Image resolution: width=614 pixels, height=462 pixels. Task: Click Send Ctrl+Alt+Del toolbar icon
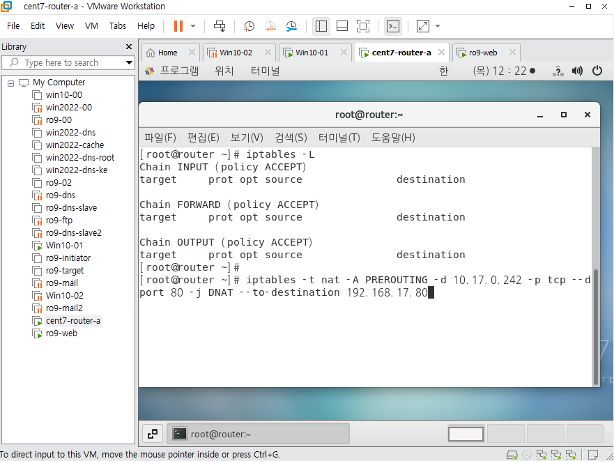[219, 26]
